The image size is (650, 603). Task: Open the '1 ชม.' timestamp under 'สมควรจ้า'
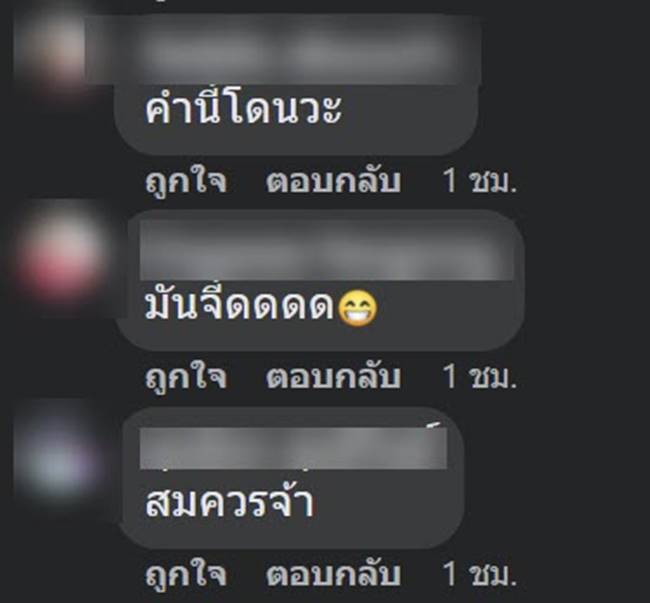pos(480,574)
